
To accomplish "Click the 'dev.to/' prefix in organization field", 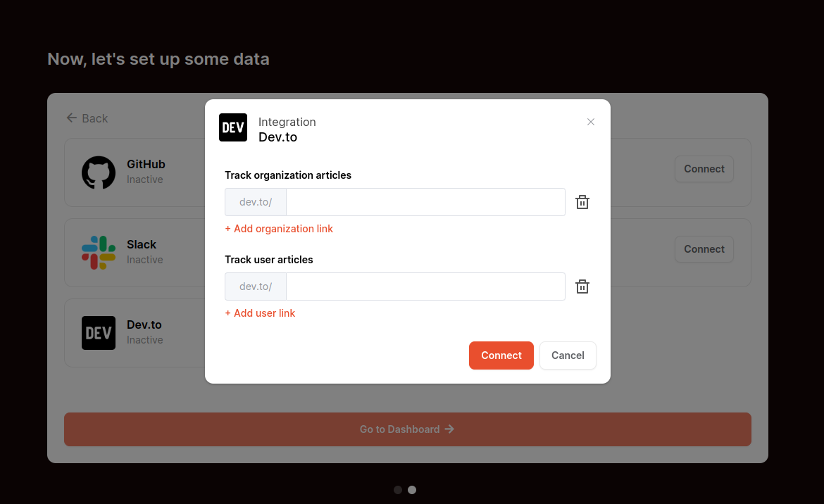I will pyautogui.click(x=256, y=202).
